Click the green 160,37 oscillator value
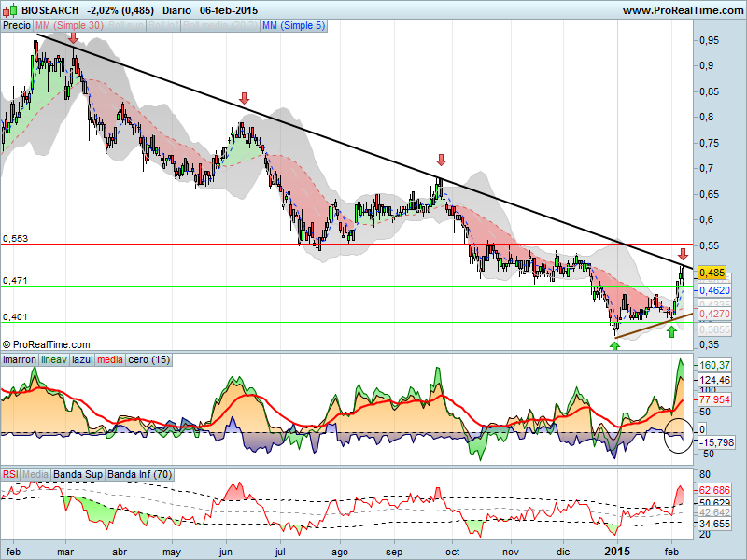The image size is (747, 560). click(x=714, y=365)
